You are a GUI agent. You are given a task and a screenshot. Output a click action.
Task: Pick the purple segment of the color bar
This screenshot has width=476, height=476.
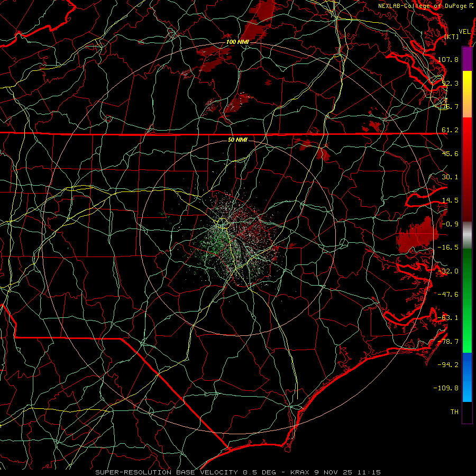tap(467, 59)
